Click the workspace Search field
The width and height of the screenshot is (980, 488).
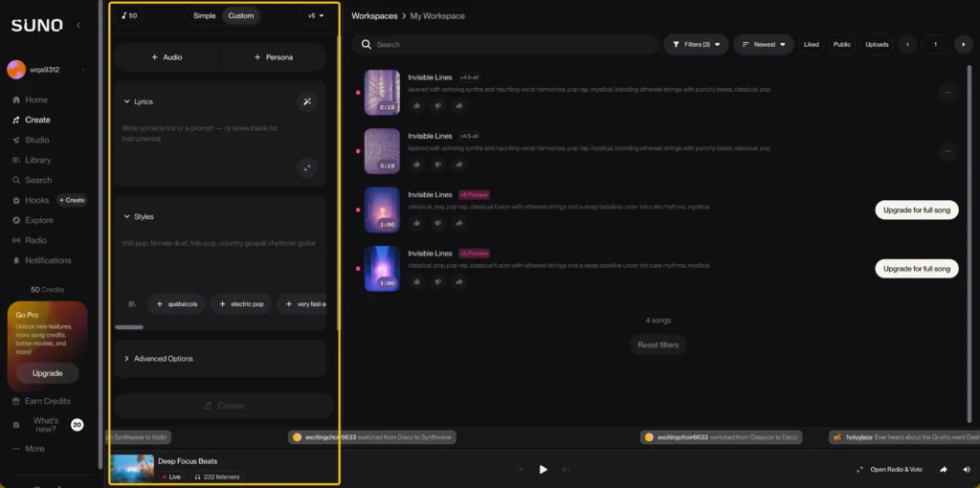click(505, 44)
